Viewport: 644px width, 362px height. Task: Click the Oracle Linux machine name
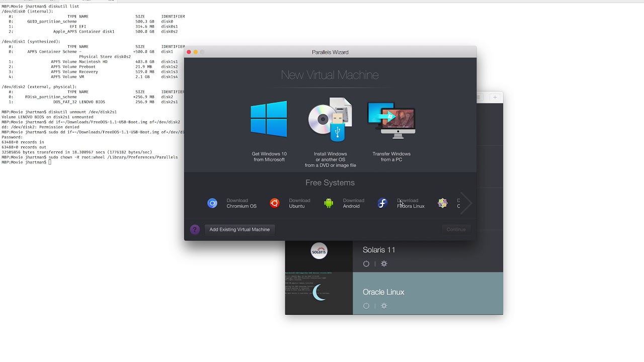pyautogui.click(x=383, y=292)
